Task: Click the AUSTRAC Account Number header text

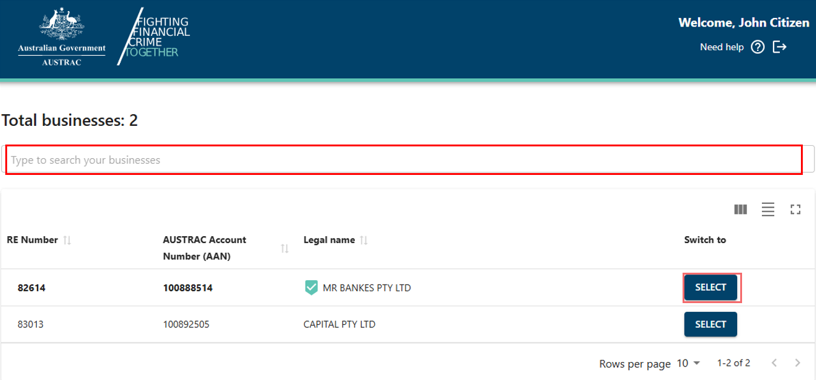Action: pos(205,248)
